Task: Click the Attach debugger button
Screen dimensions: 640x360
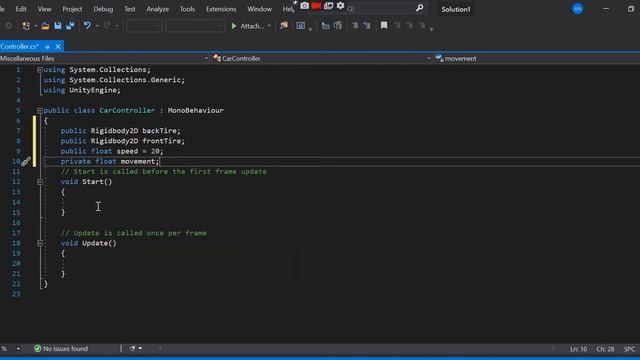Action: [x=248, y=26]
